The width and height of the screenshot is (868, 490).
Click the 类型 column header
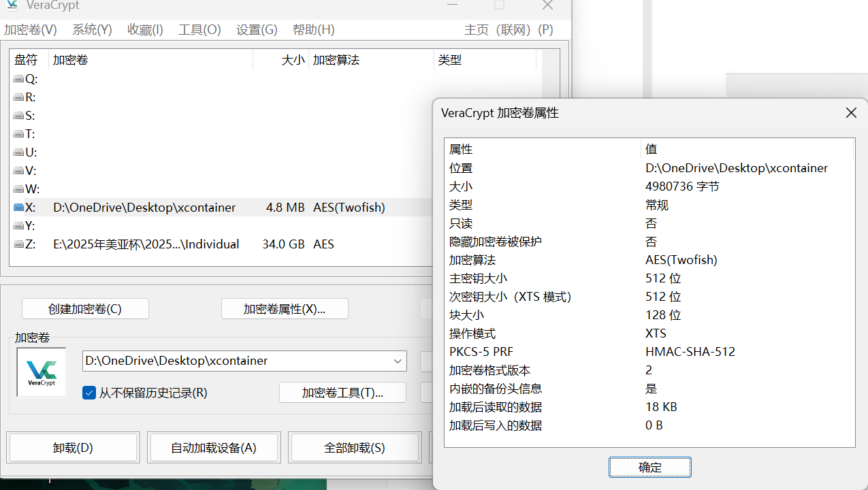[485, 60]
